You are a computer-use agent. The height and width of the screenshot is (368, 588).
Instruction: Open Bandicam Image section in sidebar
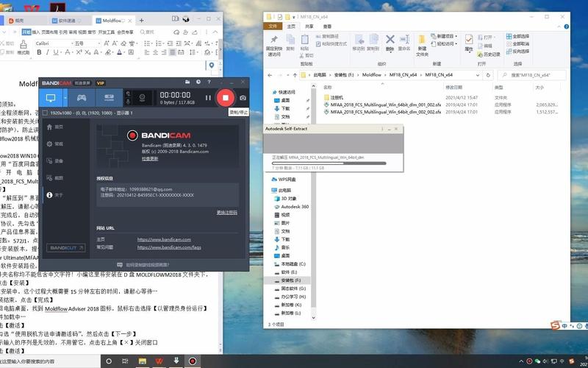coord(55,178)
